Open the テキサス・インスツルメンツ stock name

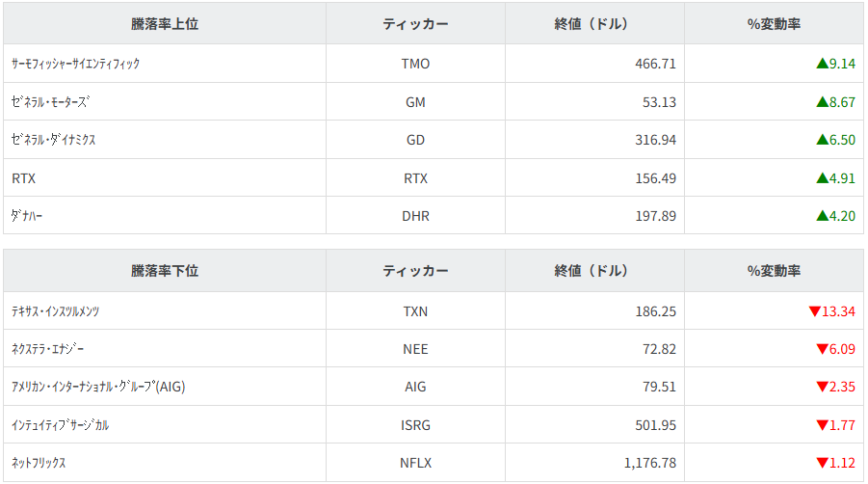[56, 311]
